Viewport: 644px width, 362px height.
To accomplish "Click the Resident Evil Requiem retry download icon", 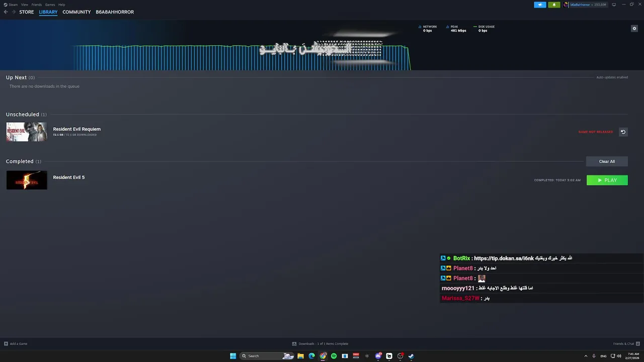I will pos(623,132).
